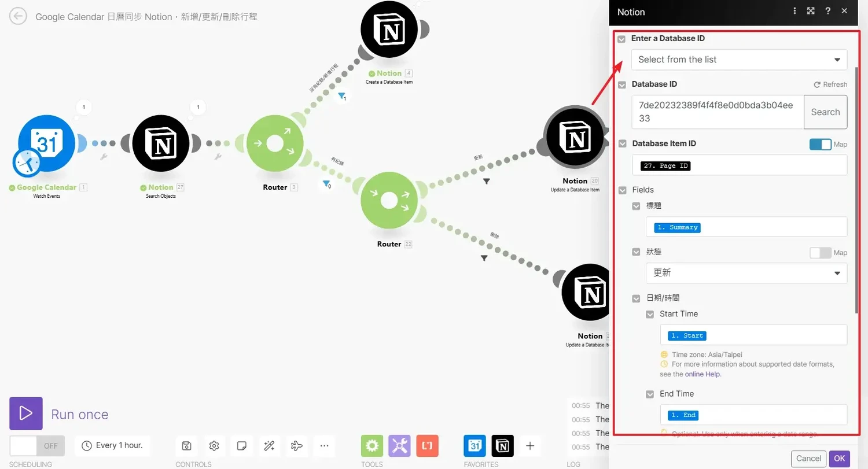The height and width of the screenshot is (469, 868).
Task: Click wrench between Notion and Router
Action: [218, 157]
